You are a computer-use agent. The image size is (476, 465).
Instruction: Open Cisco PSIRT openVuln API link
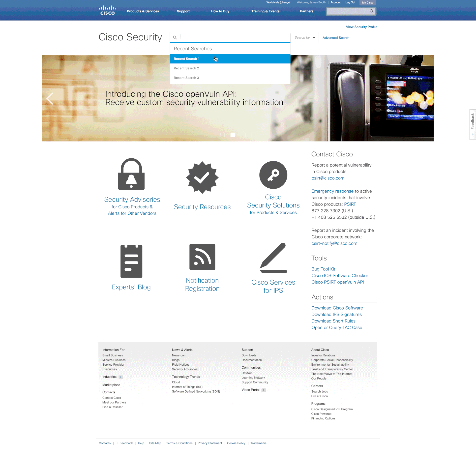point(337,282)
